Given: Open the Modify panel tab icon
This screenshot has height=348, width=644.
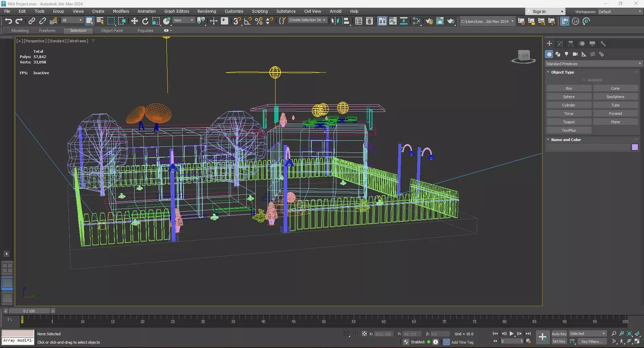Looking at the screenshot, I should (560, 44).
